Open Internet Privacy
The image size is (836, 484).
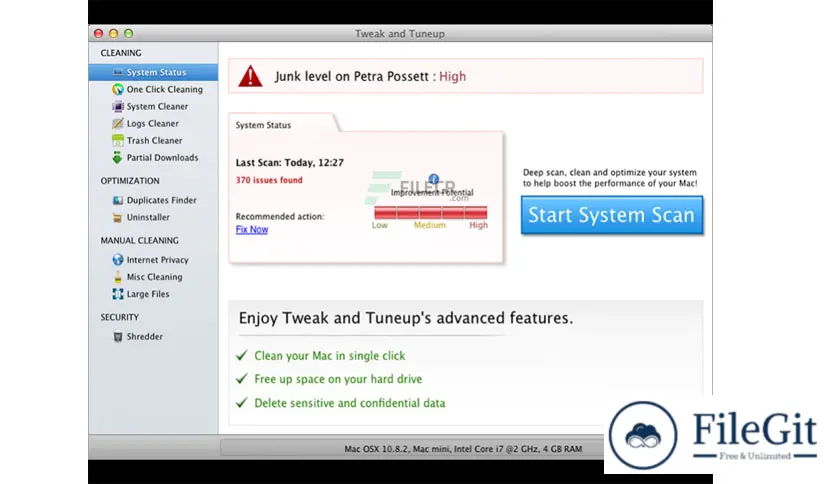[153, 260]
